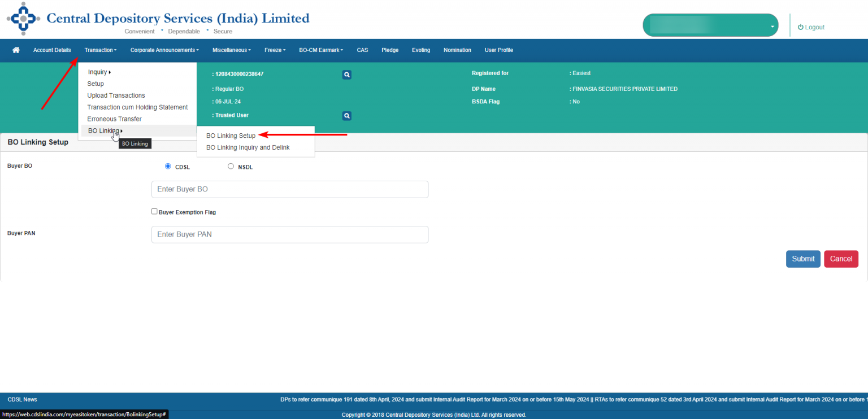The height and width of the screenshot is (419, 868).
Task: Click the home icon in the navigation bar
Action: [15, 50]
